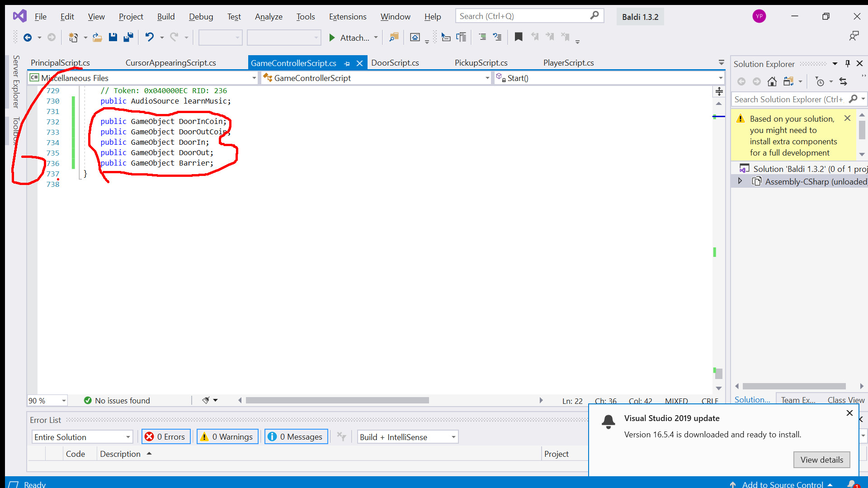Open the Extensions menu
The width and height of the screenshot is (868, 488).
347,17
